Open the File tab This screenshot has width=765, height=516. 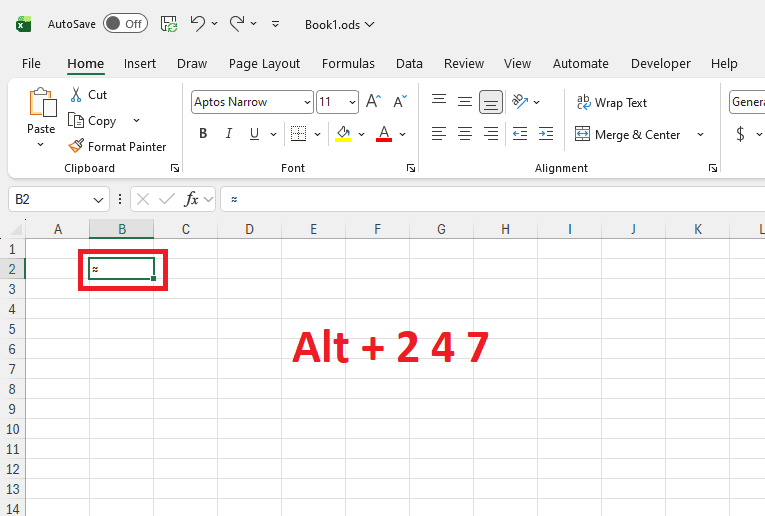click(x=31, y=64)
